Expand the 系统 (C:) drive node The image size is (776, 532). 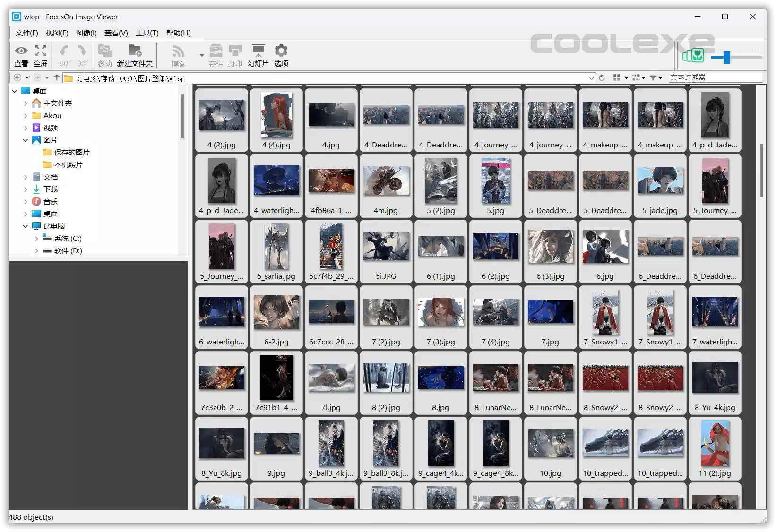36,239
